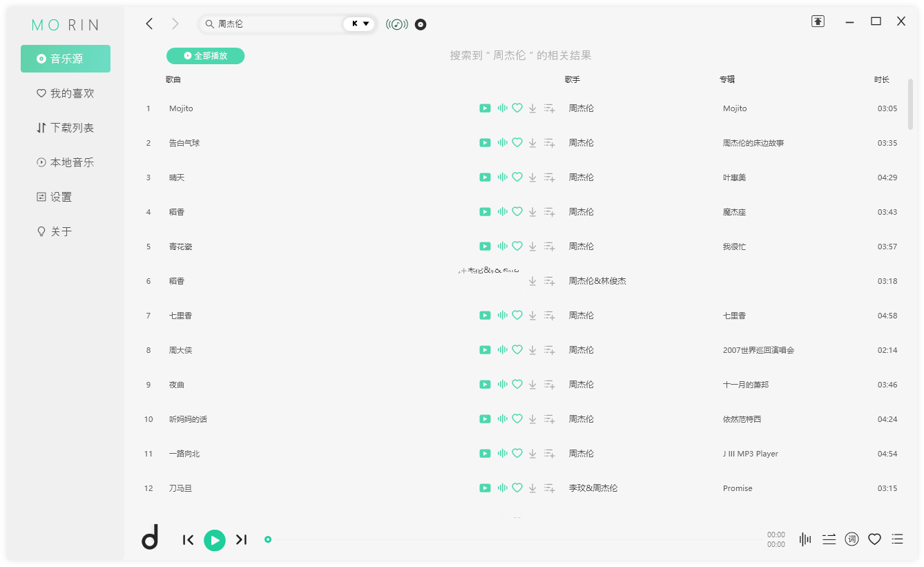Click the vertical scrollbar of the results
The width and height of the screenshot is (924, 567).
[x=910, y=104]
